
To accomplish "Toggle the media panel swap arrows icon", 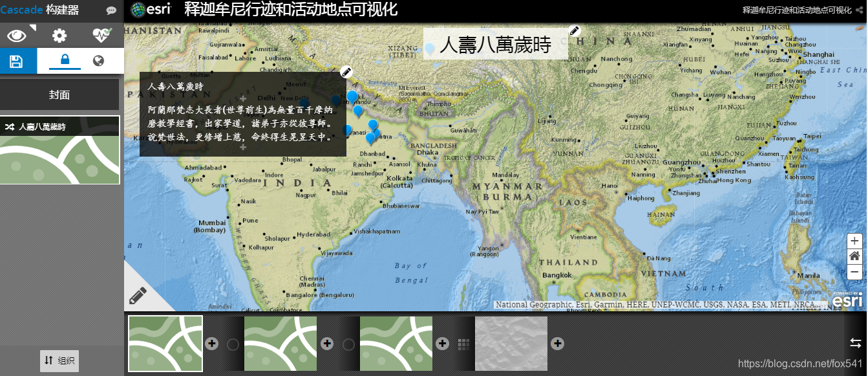I will click(855, 343).
